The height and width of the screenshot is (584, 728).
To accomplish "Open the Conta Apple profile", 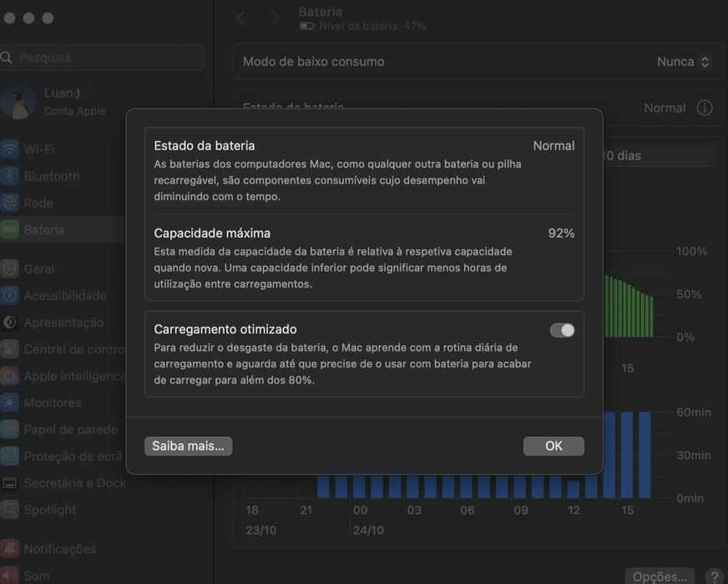I will [53, 102].
